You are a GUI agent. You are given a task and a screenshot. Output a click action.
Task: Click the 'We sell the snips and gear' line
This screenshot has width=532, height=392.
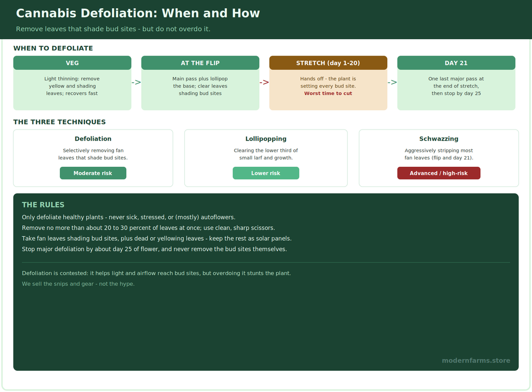point(78,284)
